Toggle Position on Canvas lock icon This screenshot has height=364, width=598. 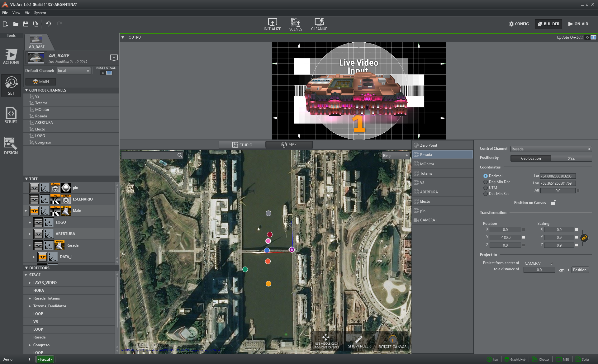[553, 203]
